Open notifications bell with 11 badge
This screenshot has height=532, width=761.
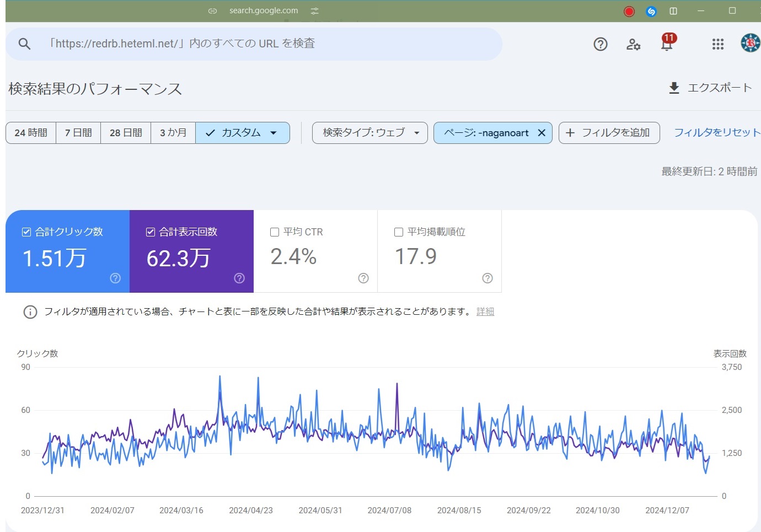[667, 44]
